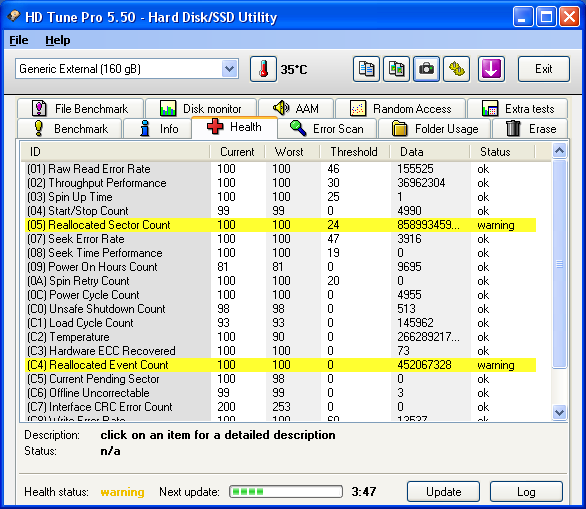Switch to the Error Scan tab
This screenshot has width=586, height=509.
327,129
